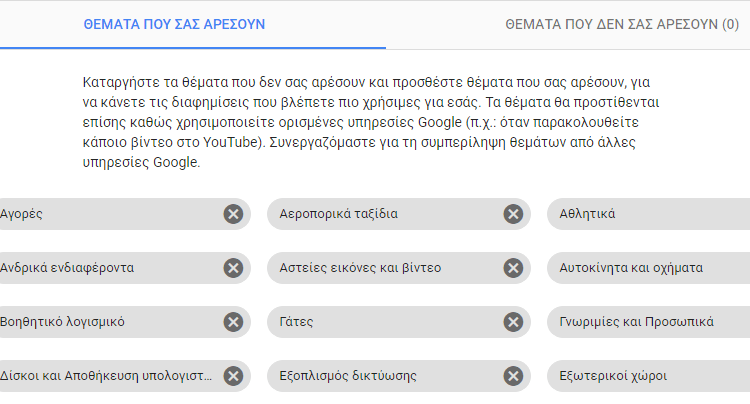
Task: Select the Ανδρικά ενδιαφέροντα label
Action: coord(67,268)
